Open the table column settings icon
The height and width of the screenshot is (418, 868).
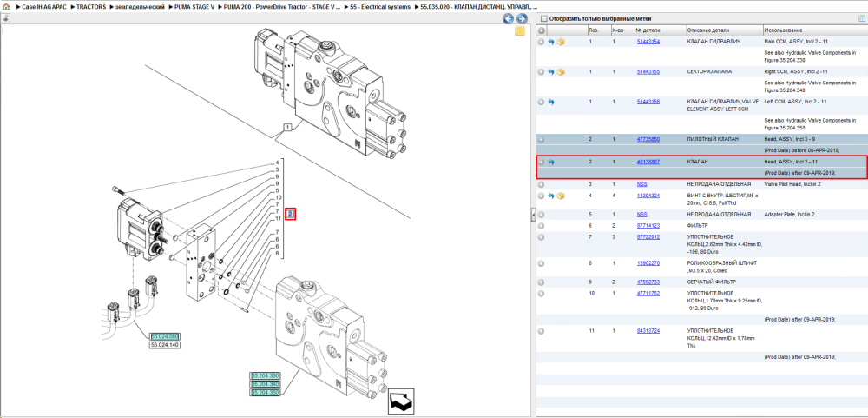click(861, 18)
